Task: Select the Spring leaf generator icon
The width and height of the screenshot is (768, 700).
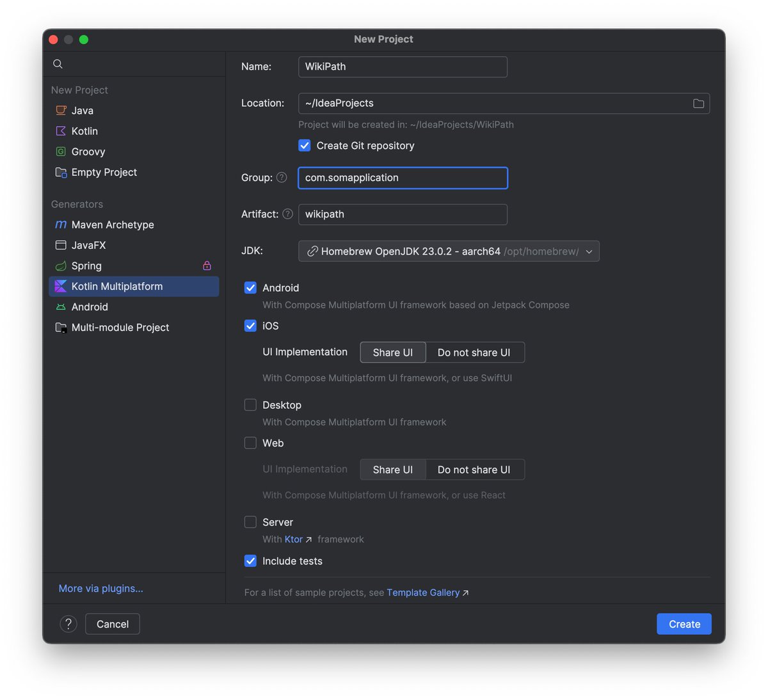Action: tap(60, 266)
